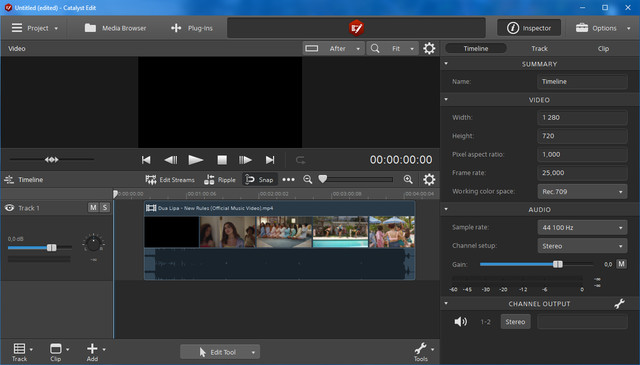Open the Channel setup dropdown

click(x=582, y=246)
